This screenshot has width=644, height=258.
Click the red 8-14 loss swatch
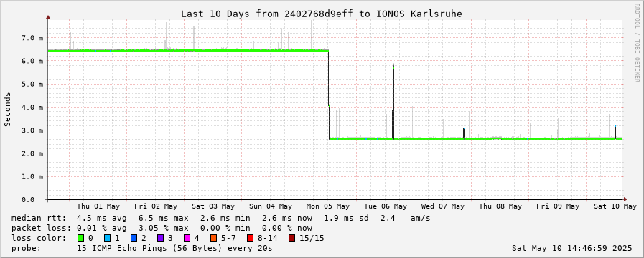click(250, 238)
